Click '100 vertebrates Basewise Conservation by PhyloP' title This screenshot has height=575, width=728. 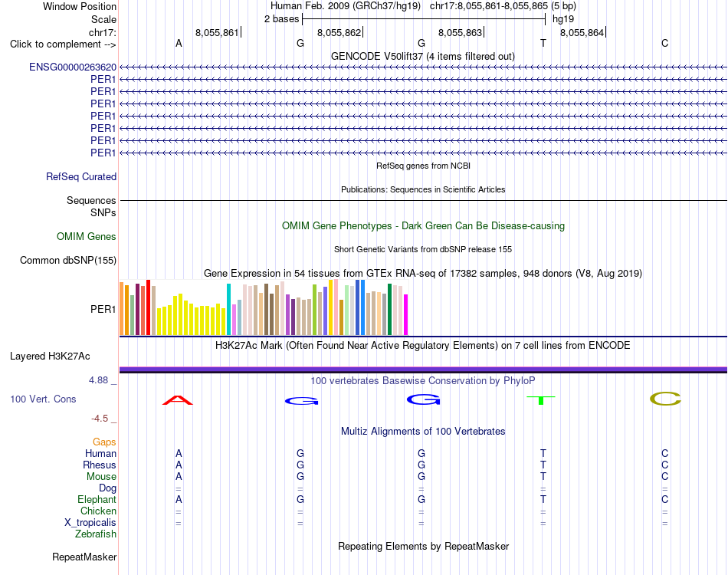click(423, 381)
